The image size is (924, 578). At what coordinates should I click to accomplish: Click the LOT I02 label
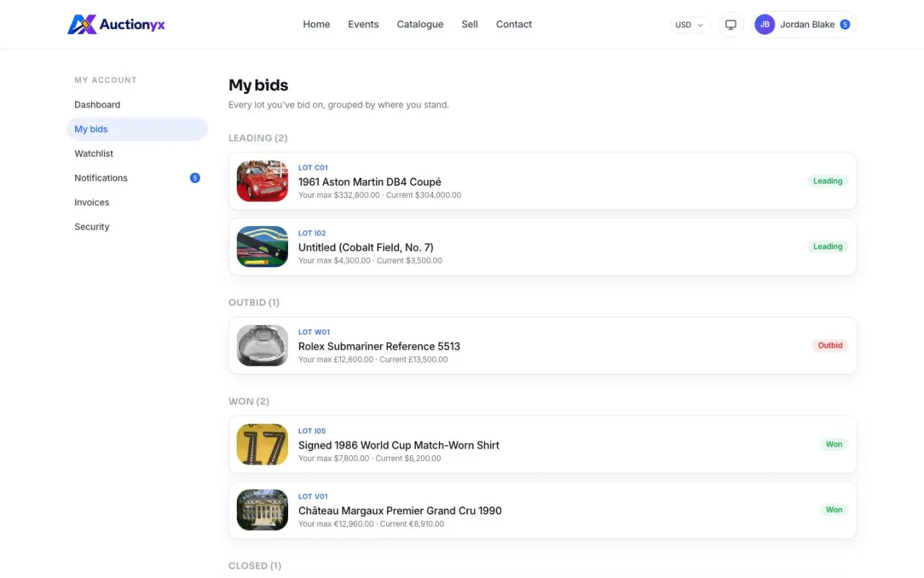click(x=312, y=233)
